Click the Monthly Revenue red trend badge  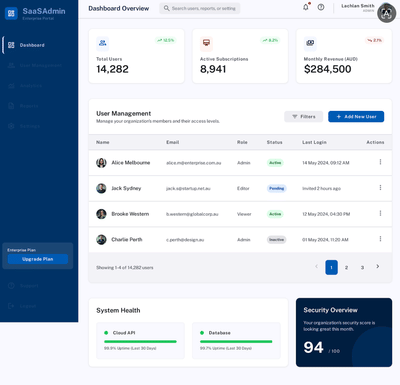click(374, 40)
